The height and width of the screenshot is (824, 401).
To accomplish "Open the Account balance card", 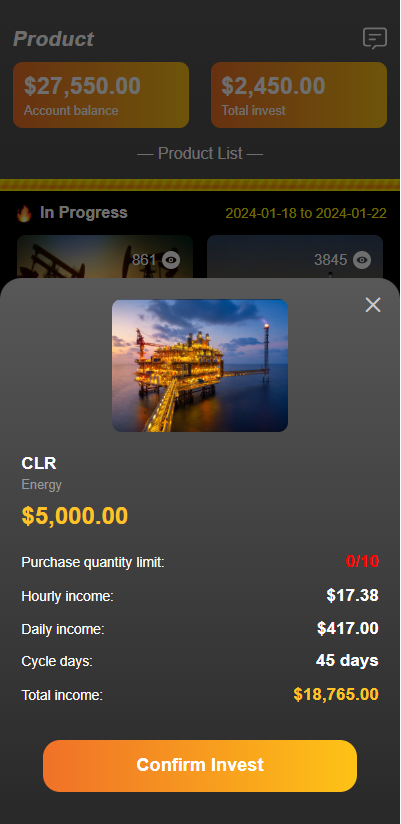I will (101, 95).
